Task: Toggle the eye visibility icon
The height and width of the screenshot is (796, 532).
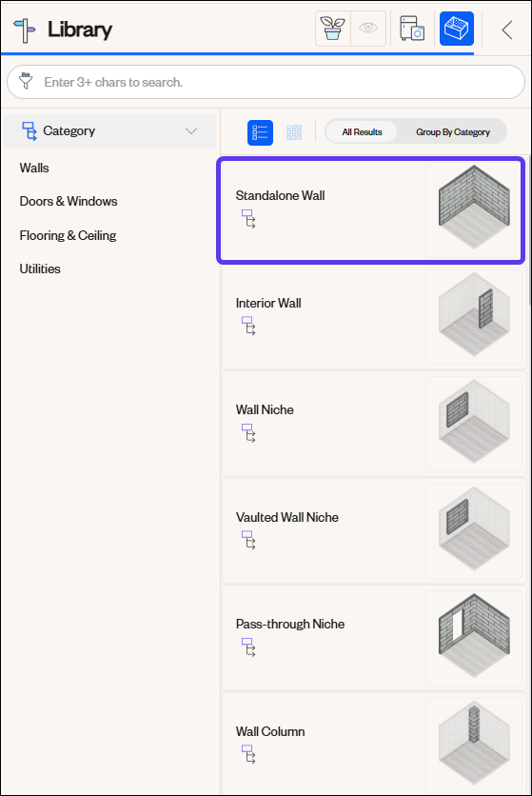Action: point(368,28)
